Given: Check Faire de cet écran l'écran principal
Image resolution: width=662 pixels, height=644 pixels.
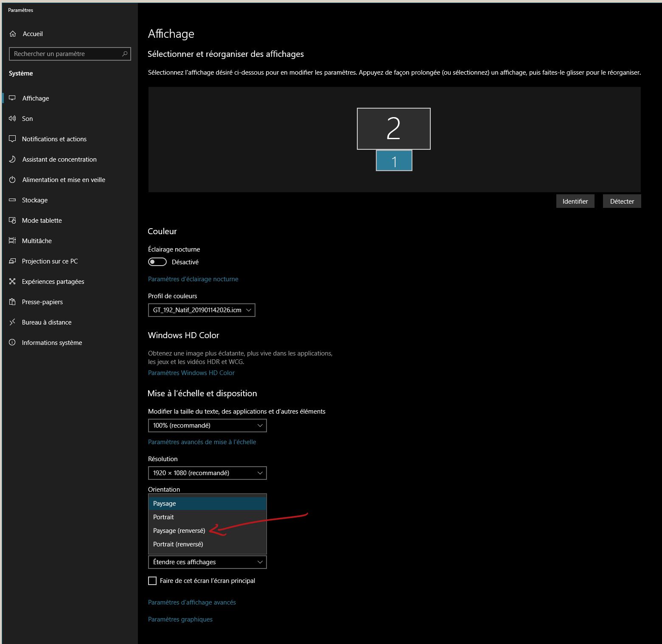Looking at the screenshot, I should pos(152,581).
